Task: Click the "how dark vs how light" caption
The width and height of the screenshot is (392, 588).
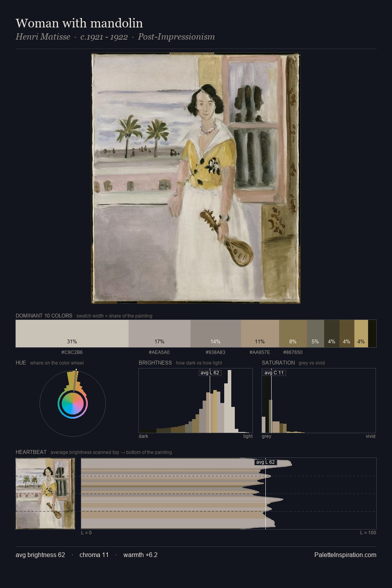Action: click(x=199, y=363)
